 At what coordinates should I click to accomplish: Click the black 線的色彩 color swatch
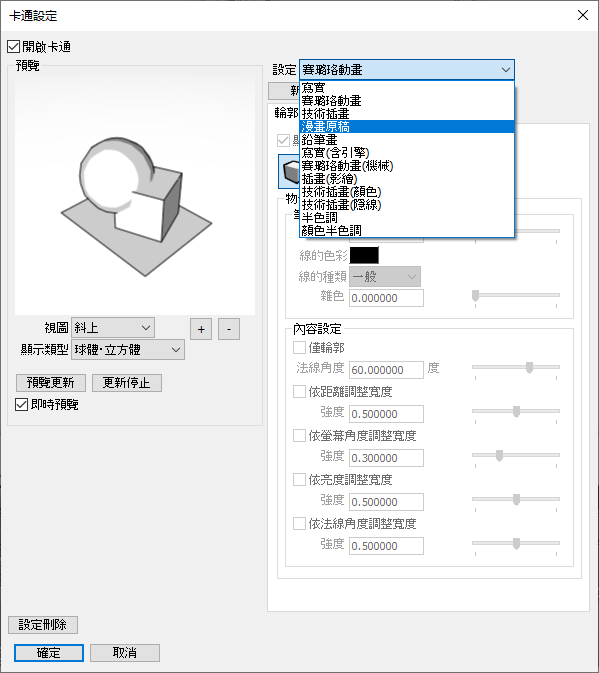coord(364,255)
